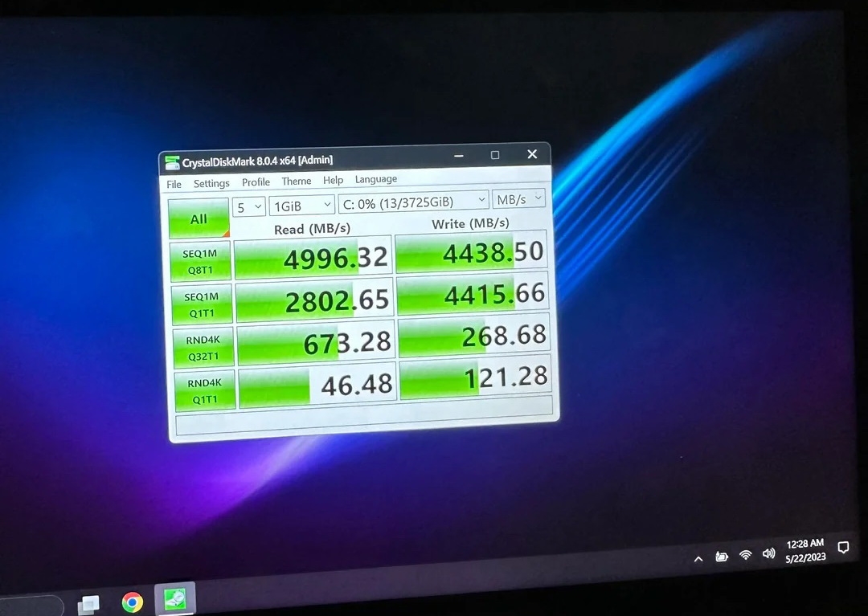Check the battery status icon
The image size is (868, 616).
pos(722,557)
